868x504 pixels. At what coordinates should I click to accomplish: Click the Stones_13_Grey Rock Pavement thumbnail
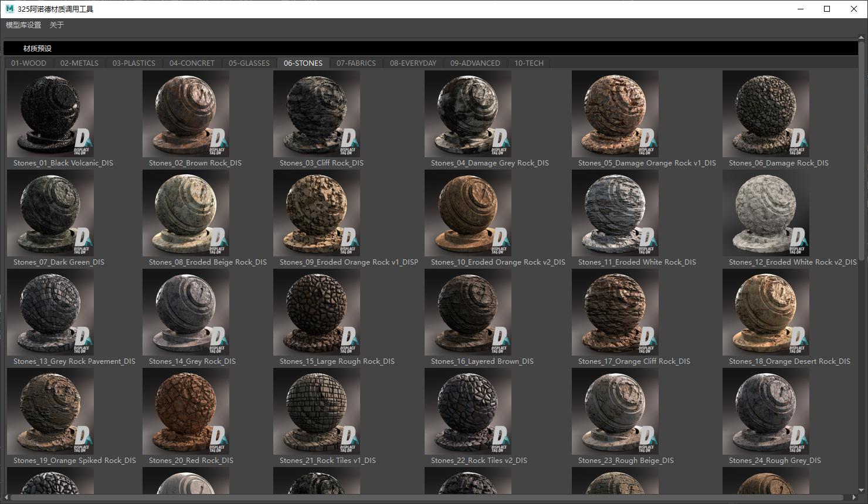pos(50,312)
